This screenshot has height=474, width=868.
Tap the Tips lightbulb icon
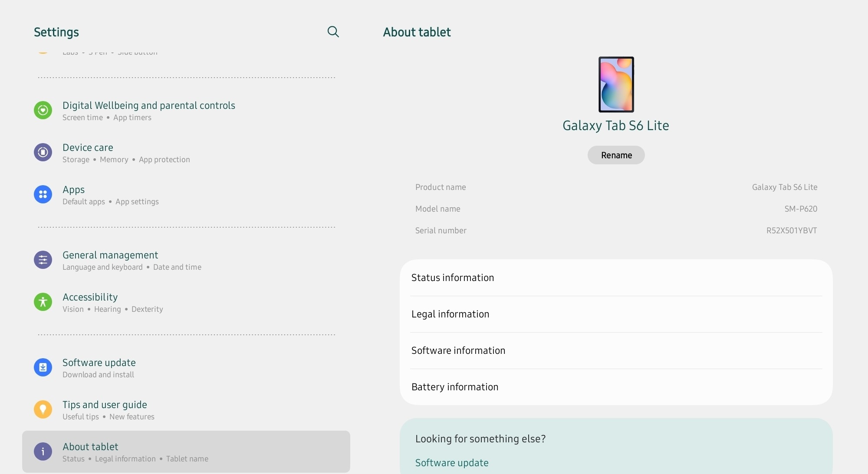click(x=43, y=409)
